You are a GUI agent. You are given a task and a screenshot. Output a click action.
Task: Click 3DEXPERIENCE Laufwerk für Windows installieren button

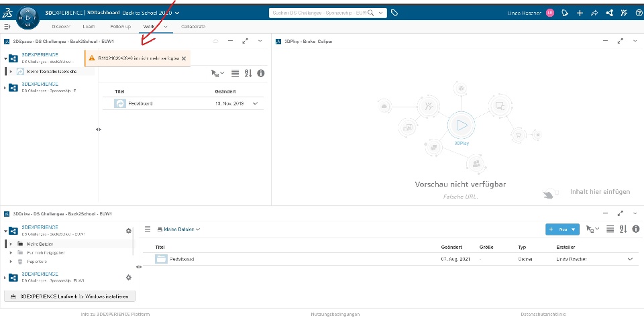69,297
